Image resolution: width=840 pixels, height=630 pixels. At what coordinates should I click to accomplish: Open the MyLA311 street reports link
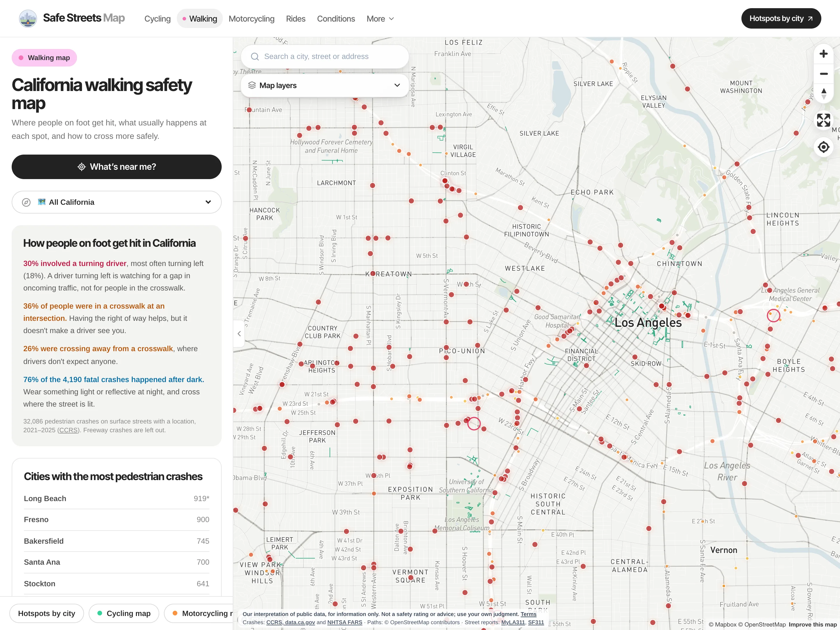point(513,622)
